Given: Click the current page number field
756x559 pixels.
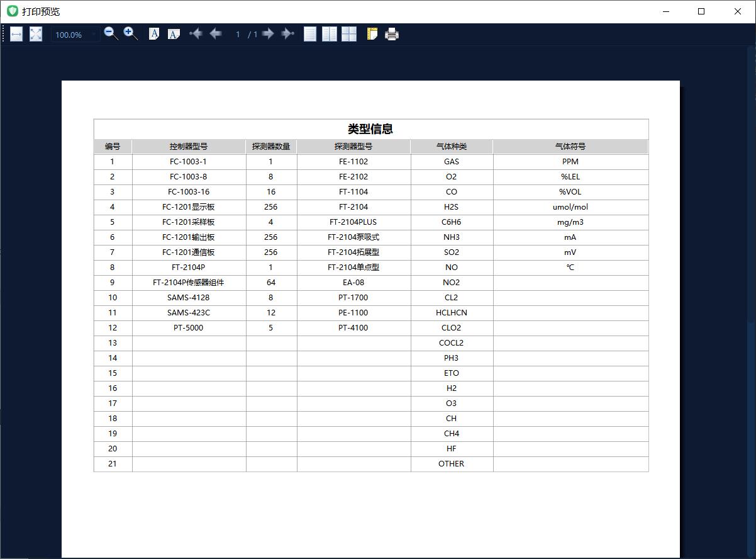Looking at the screenshot, I should click(238, 35).
